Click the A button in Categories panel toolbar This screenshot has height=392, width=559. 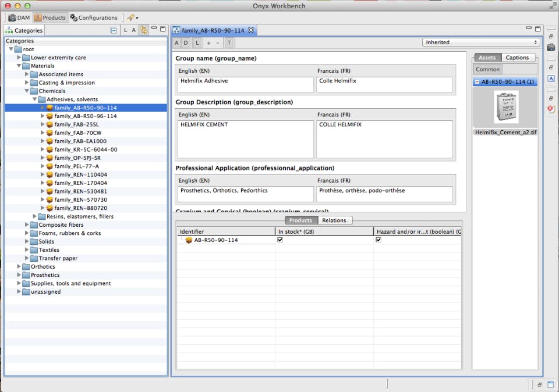click(134, 30)
